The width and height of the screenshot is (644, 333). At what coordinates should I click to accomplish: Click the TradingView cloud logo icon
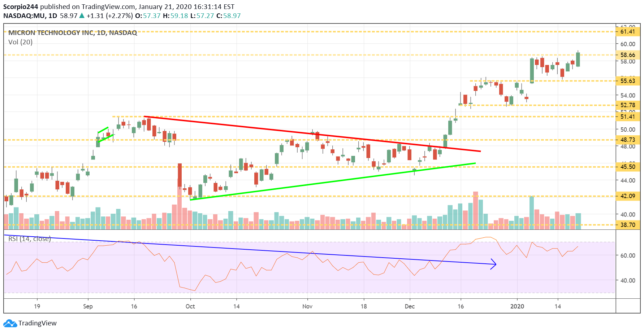[10, 323]
